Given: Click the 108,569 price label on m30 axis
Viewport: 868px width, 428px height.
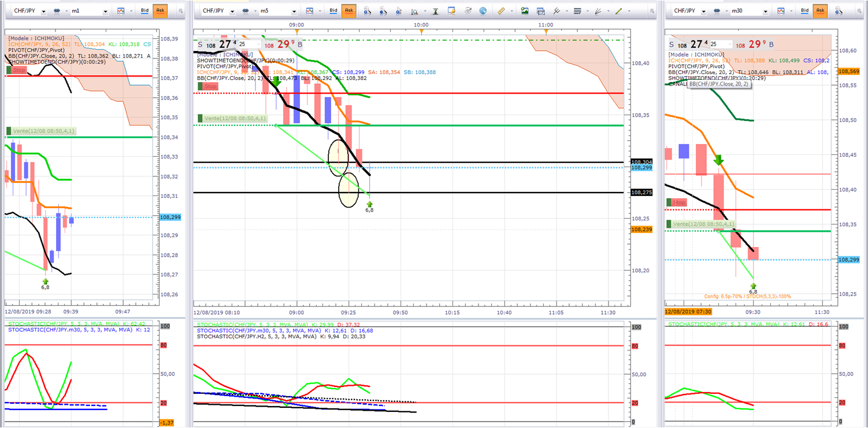Looking at the screenshot, I should click(x=849, y=71).
